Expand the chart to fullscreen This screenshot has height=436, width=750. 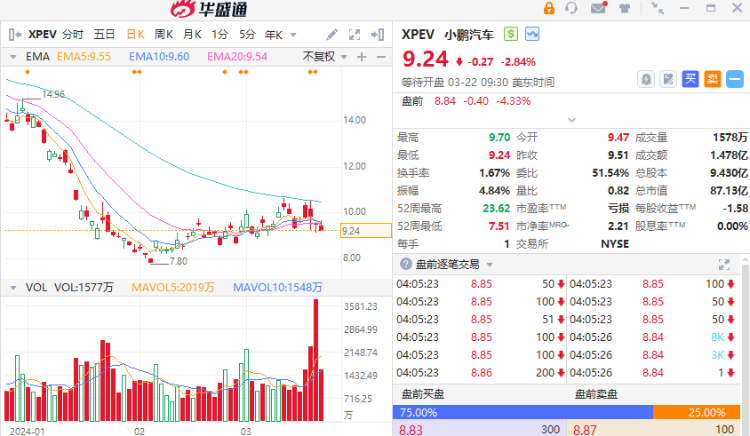(354, 34)
